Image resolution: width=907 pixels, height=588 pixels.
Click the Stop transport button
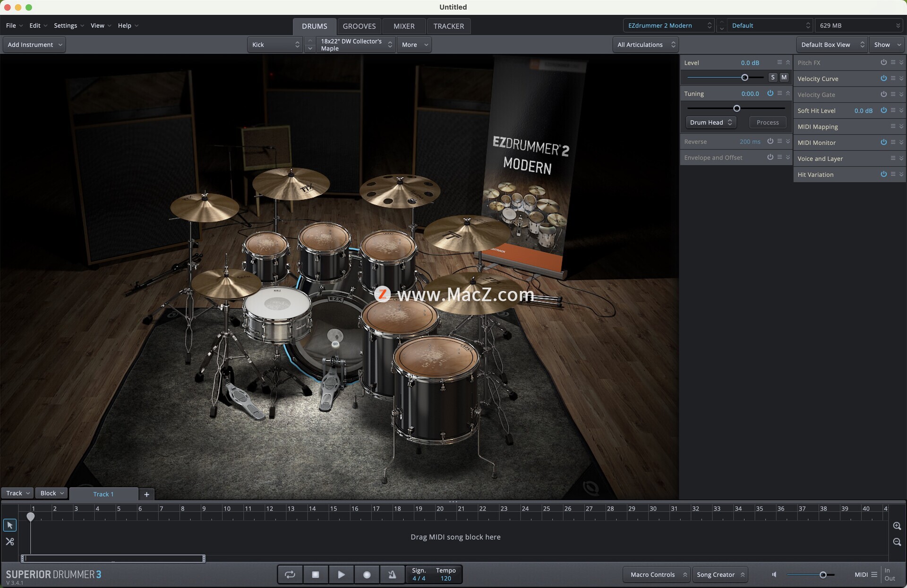(x=316, y=574)
